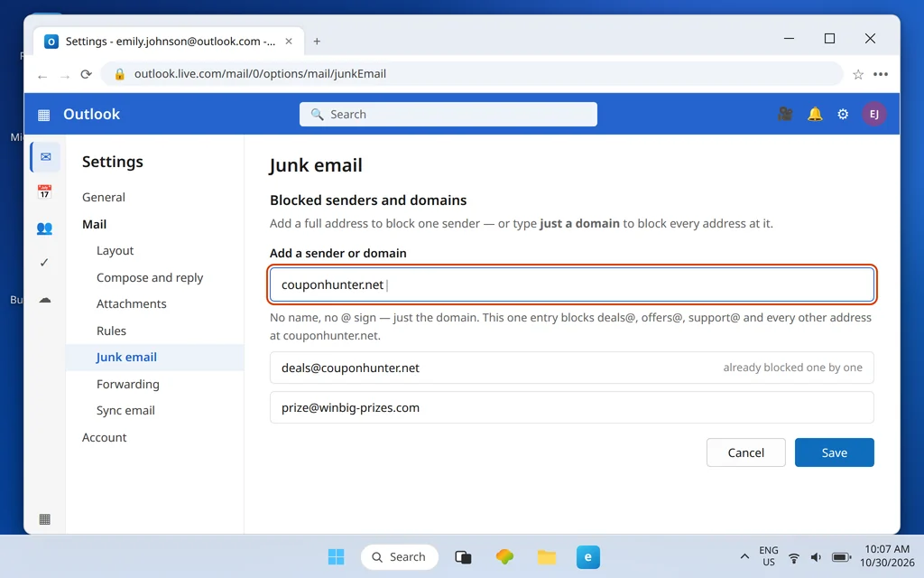Screen dimensions: 924x578
Task: Select the Settings browser tab
Action: click(x=168, y=42)
